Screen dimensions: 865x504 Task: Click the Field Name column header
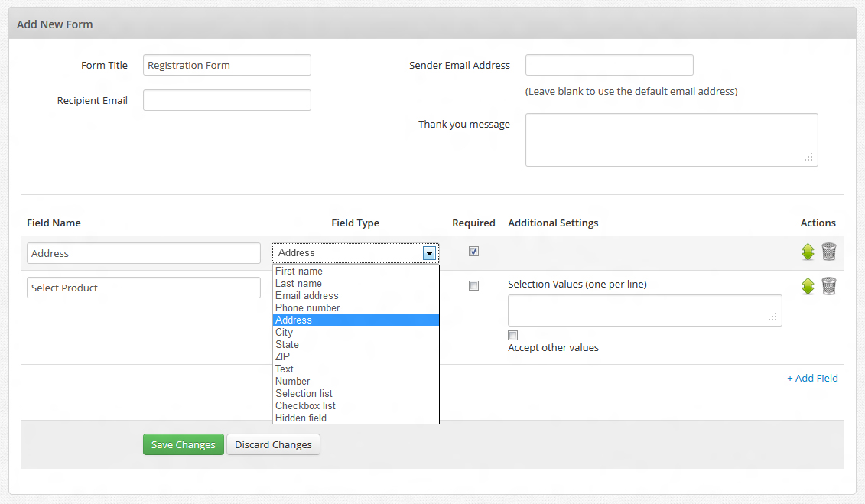[54, 223]
